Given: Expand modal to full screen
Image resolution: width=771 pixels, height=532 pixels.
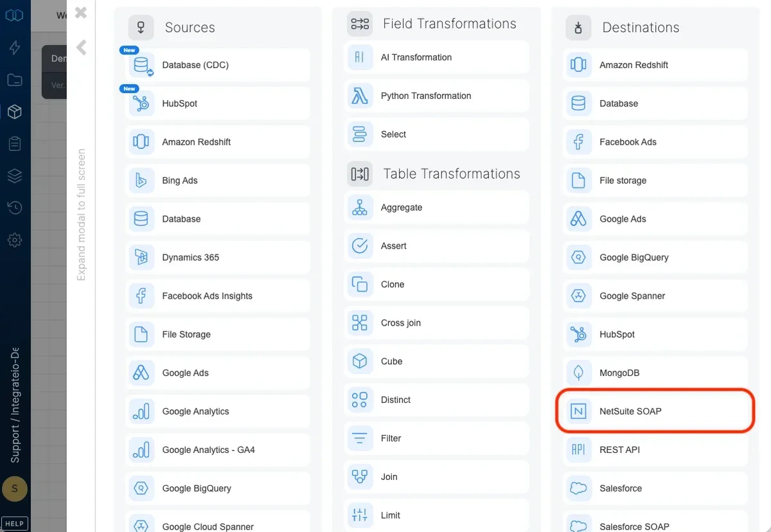Looking at the screenshot, I should pos(81,212).
